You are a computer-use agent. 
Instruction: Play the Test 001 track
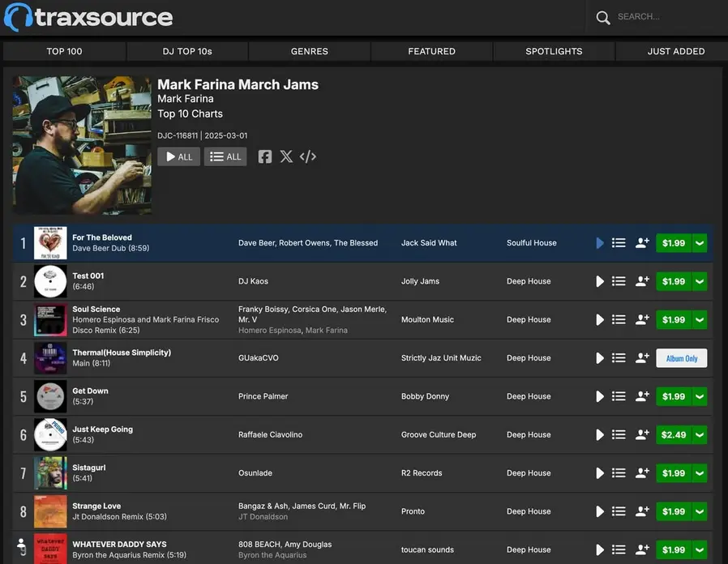click(600, 281)
